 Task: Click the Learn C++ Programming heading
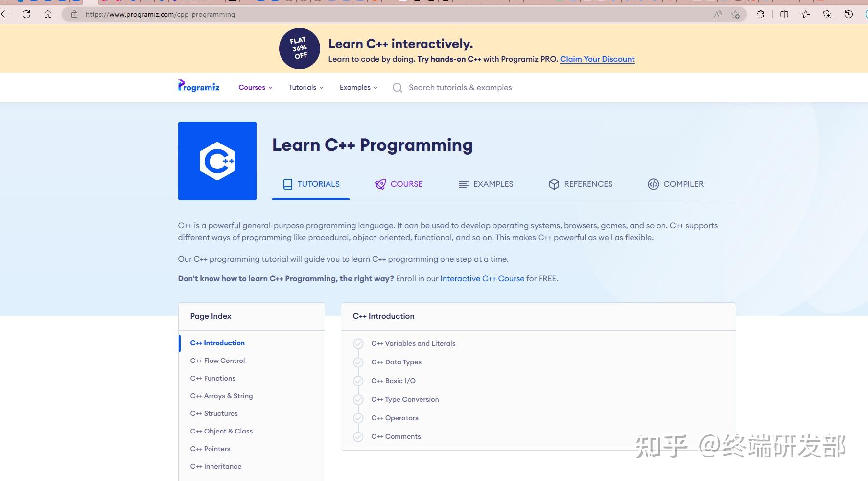pyautogui.click(x=373, y=145)
